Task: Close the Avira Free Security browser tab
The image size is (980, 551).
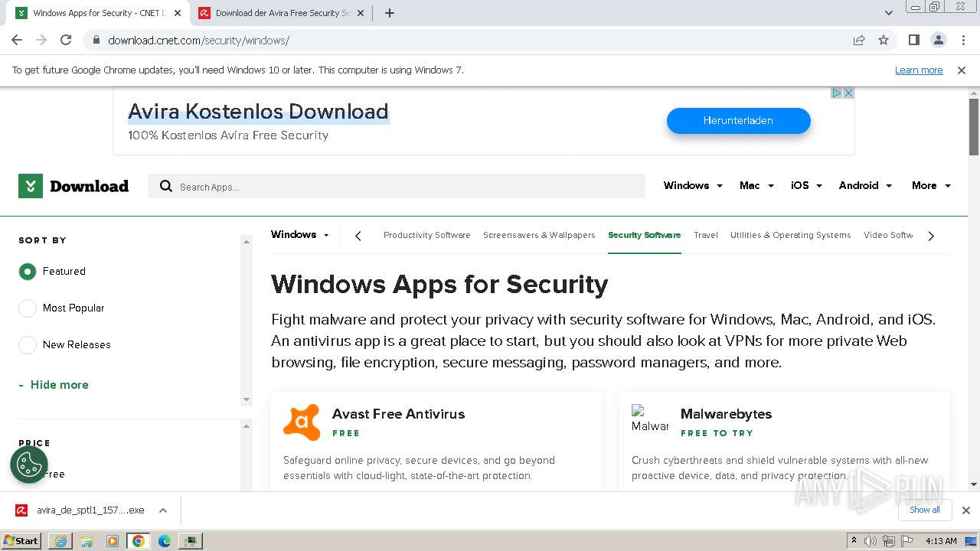Action: 360,13
